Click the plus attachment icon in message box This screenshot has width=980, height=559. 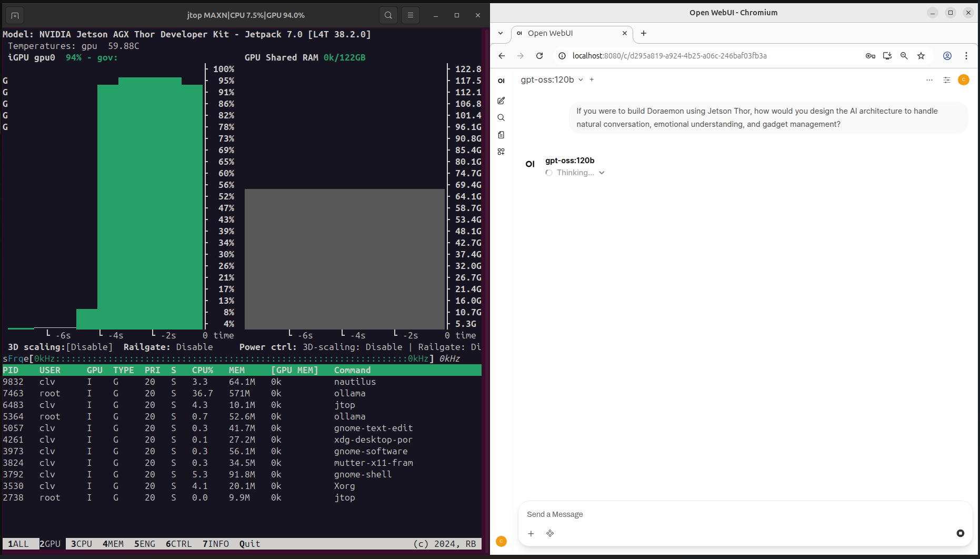click(531, 534)
